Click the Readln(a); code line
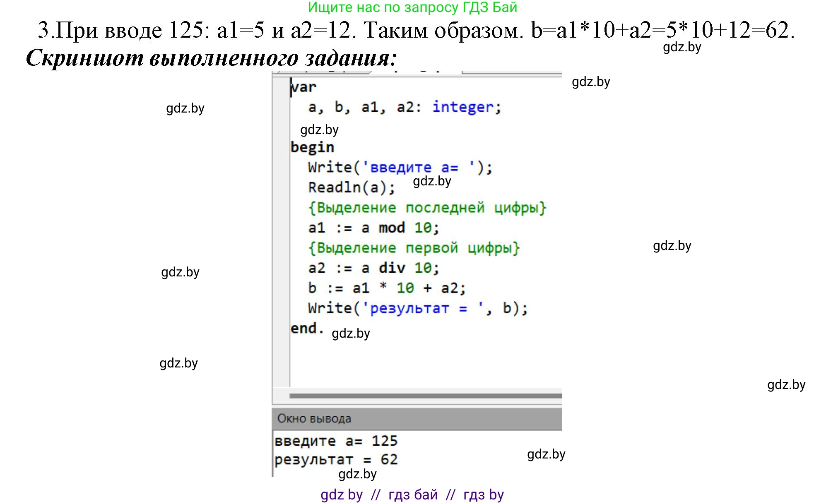The image size is (826, 504). [352, 187]
